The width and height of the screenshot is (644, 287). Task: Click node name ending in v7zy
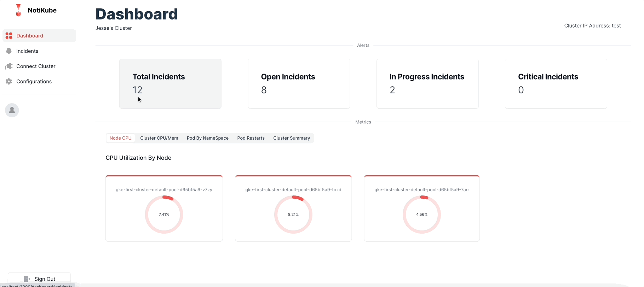(164, 190)
